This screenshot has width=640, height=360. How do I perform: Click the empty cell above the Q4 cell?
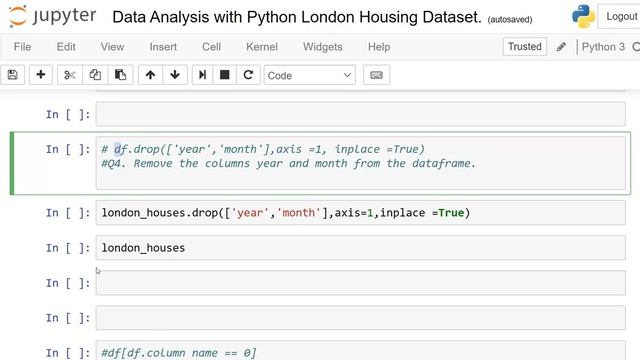point(360,114)
